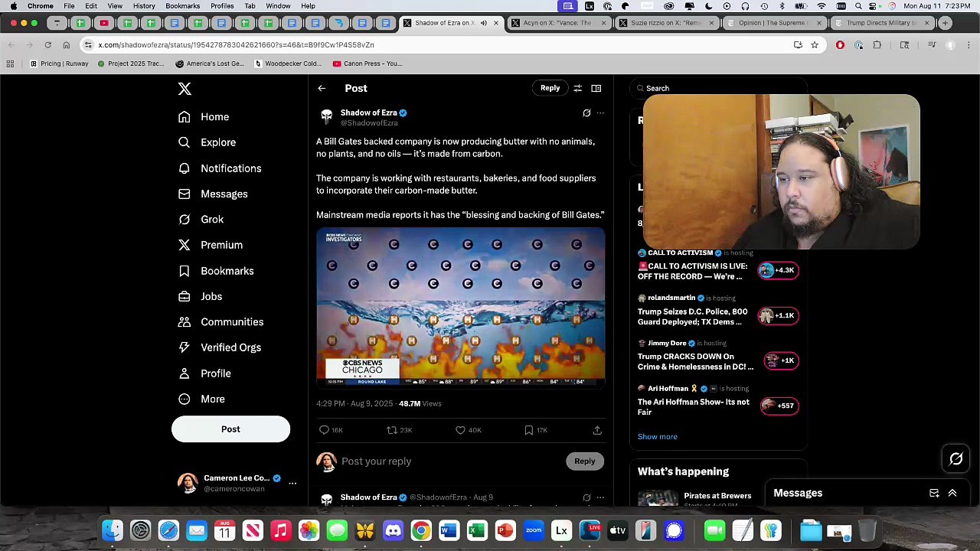Open Verified Orgs in the X sidebar
Viewport: 980px width, 551px height.
(x=220, y=347)
